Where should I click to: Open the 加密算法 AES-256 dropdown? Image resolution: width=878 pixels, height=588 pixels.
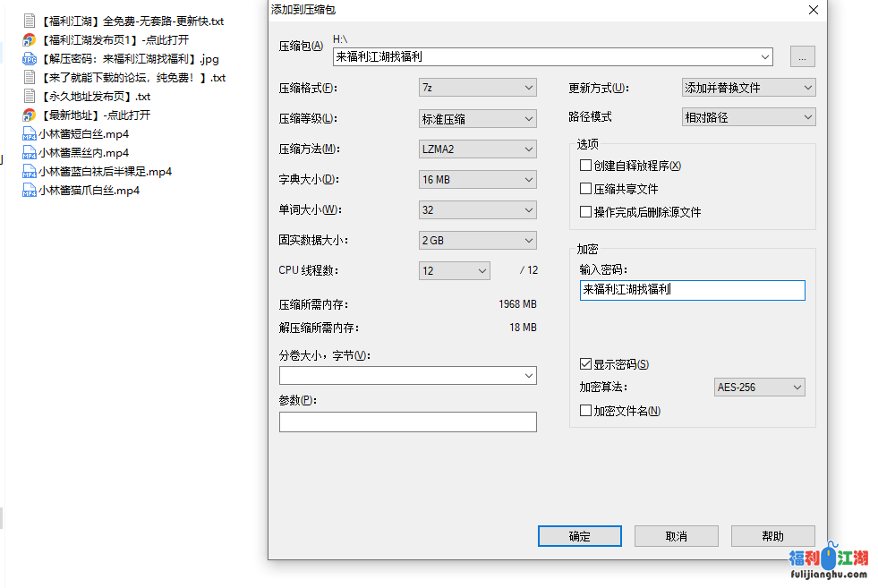(759, 387)
